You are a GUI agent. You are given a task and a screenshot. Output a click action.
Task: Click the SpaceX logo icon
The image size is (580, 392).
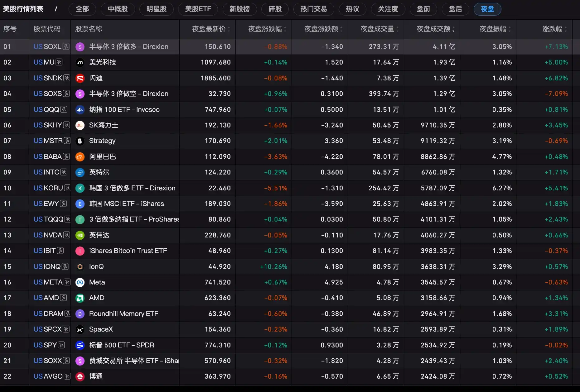pyautogui.click(x=80, y=329)
